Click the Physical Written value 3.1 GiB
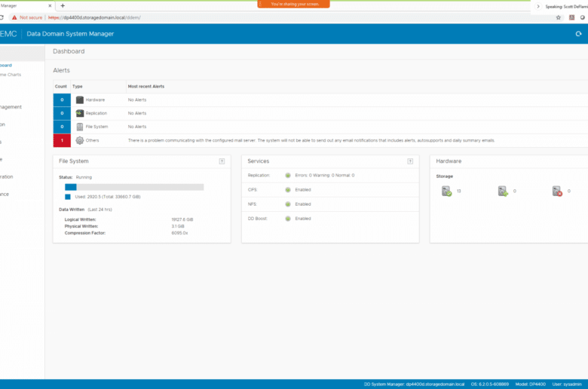This screenshot has width=588, height=389. 178,226
